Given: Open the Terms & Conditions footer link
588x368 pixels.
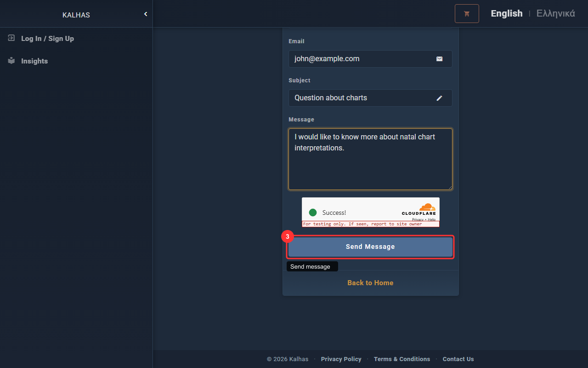Looking at the screenshot, I should point(402,359).
